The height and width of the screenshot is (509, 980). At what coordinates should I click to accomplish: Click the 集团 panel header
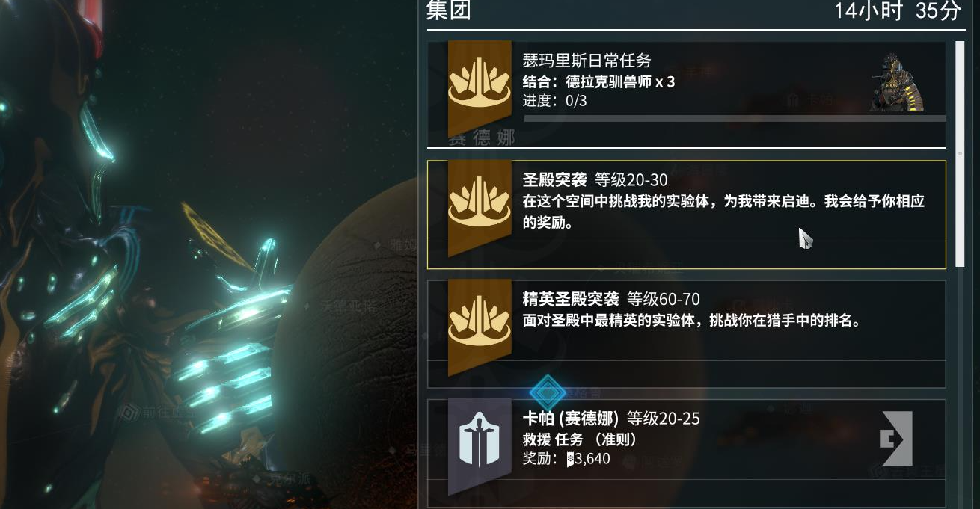pyautogui.click(x=448, y=11)
